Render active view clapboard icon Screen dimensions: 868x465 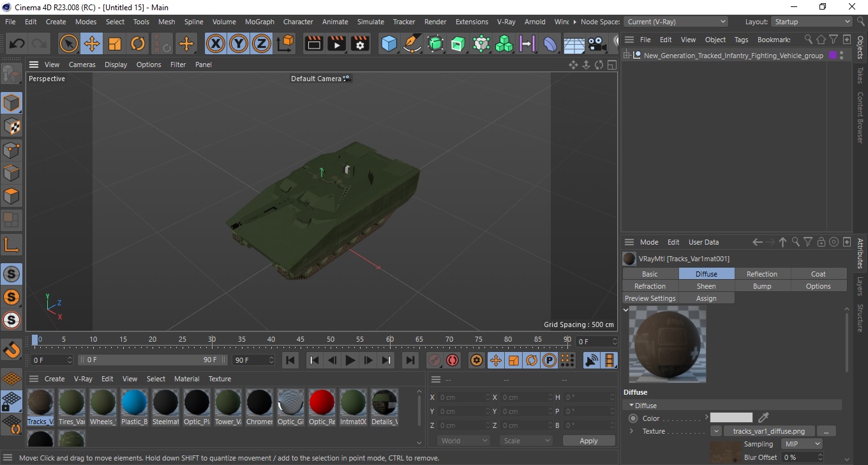tap(314, 44)
